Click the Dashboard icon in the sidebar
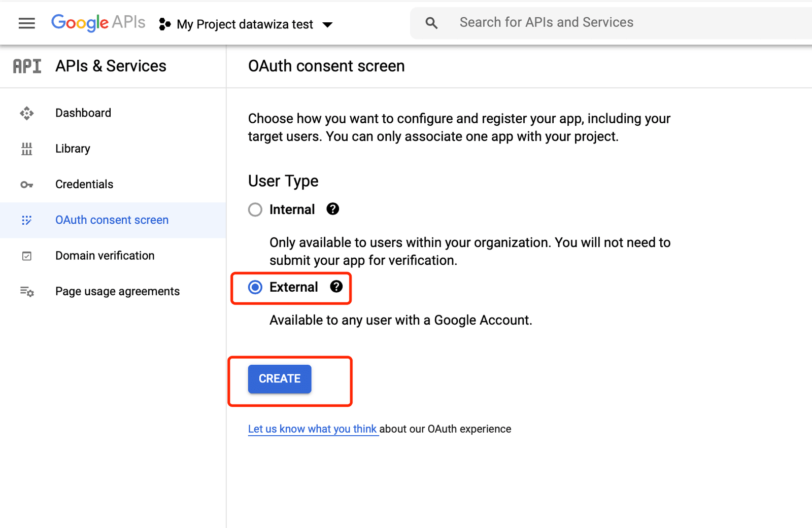 click(27, 113)
